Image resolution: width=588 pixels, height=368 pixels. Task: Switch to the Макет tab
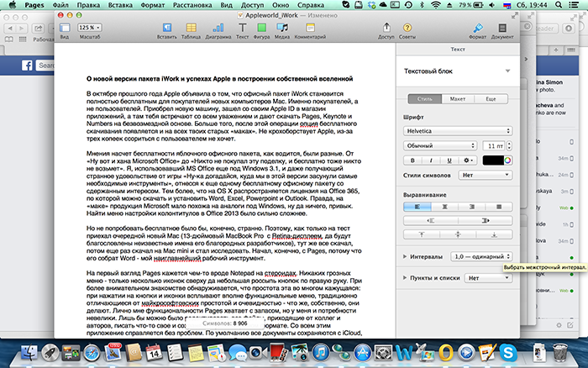pyautogui.click(x=458, y=98)
